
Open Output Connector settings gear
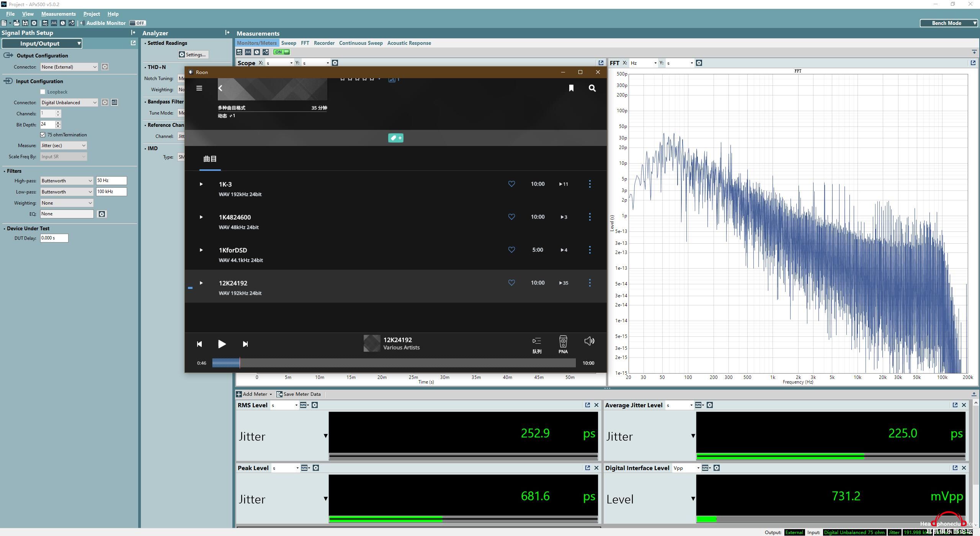tap(105, 67)
